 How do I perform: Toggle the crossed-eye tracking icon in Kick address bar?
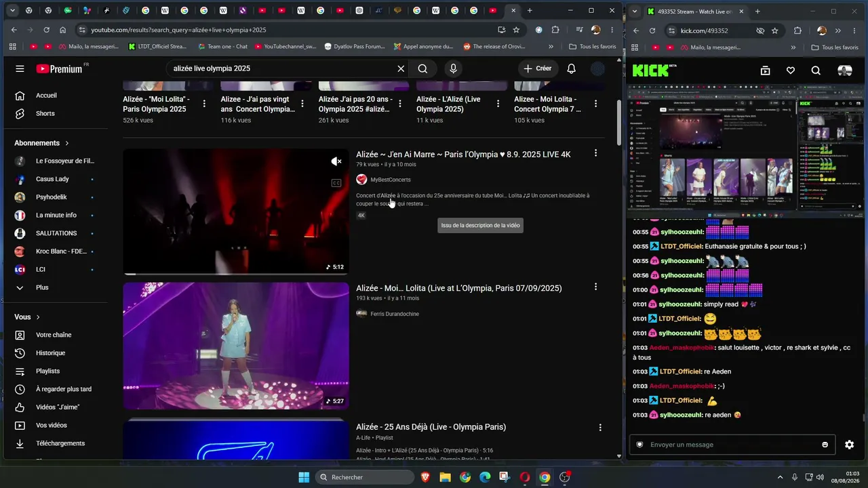760,30
